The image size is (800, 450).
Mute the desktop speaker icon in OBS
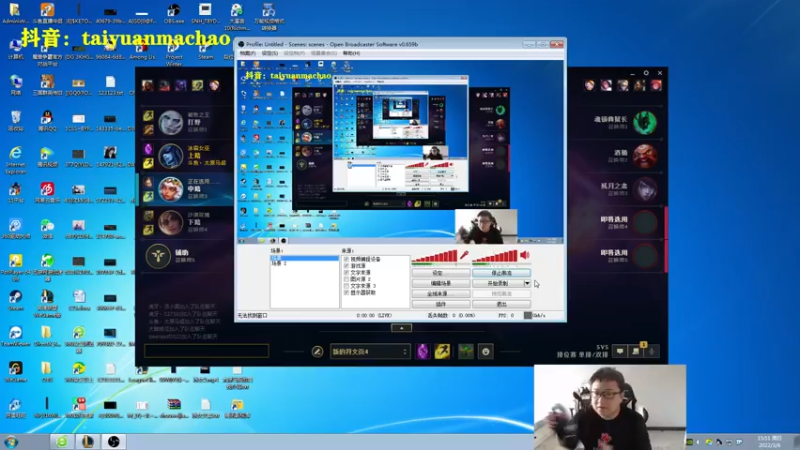pyautogui.click(x=525, y=255)
